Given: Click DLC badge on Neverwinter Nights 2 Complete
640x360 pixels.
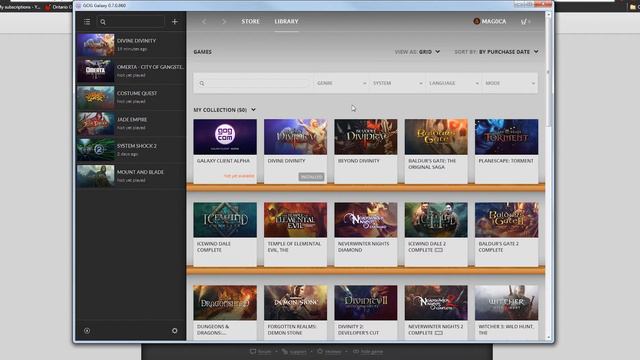Looking at the screenshot, I should pyautogui.click(x=439, y=333).
